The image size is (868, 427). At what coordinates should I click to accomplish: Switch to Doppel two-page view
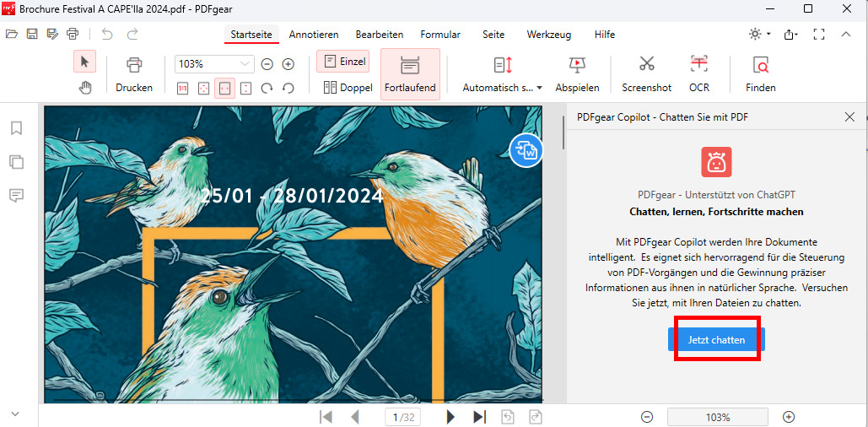[348, 88]
